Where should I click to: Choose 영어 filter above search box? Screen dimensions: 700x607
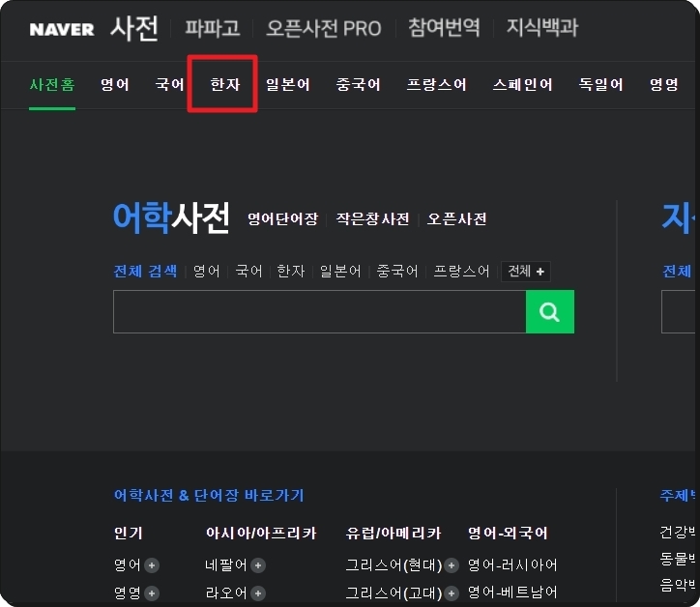207,271
